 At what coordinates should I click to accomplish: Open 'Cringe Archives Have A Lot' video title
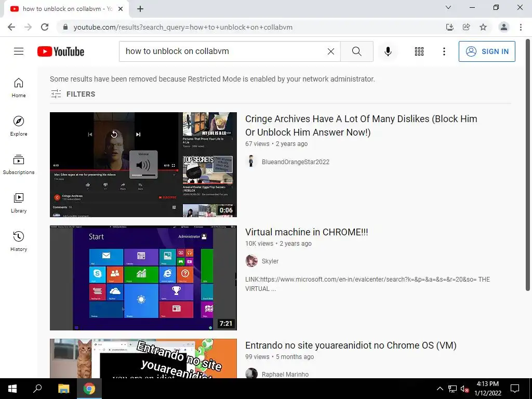[361, 126]
